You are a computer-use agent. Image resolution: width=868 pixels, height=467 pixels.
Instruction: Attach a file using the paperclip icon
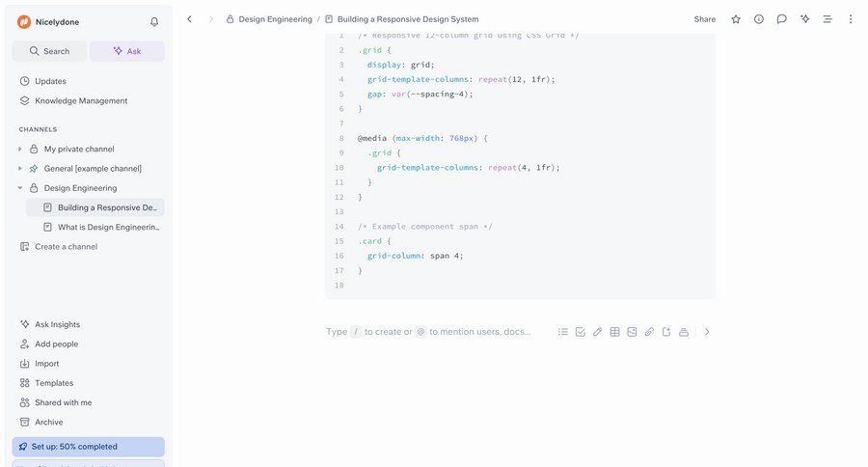coord(649,332)
